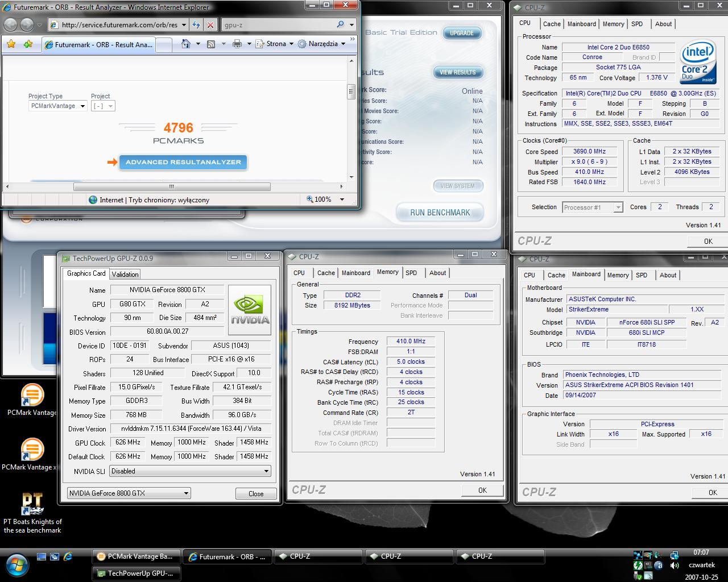Click the IE forward navigation arrow
The width and height of the screenshot is (728, 582).
(x=27, y=24)
